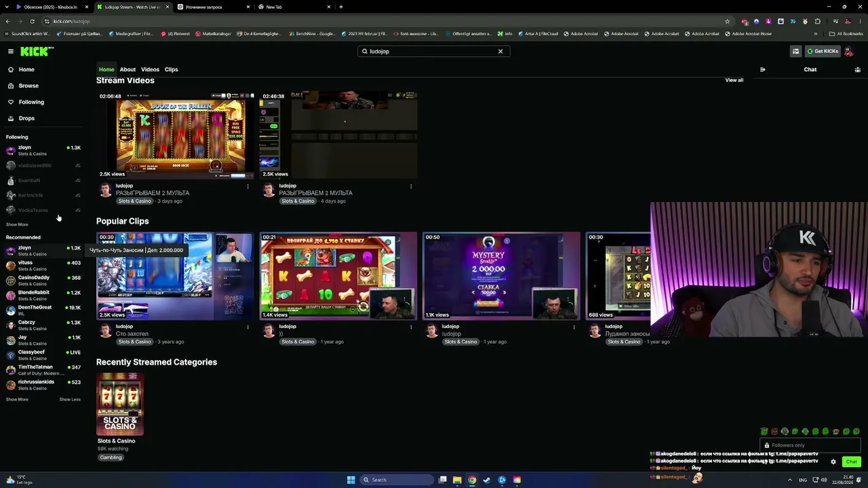Open the user profile avatar menu

tap(848, 52)
